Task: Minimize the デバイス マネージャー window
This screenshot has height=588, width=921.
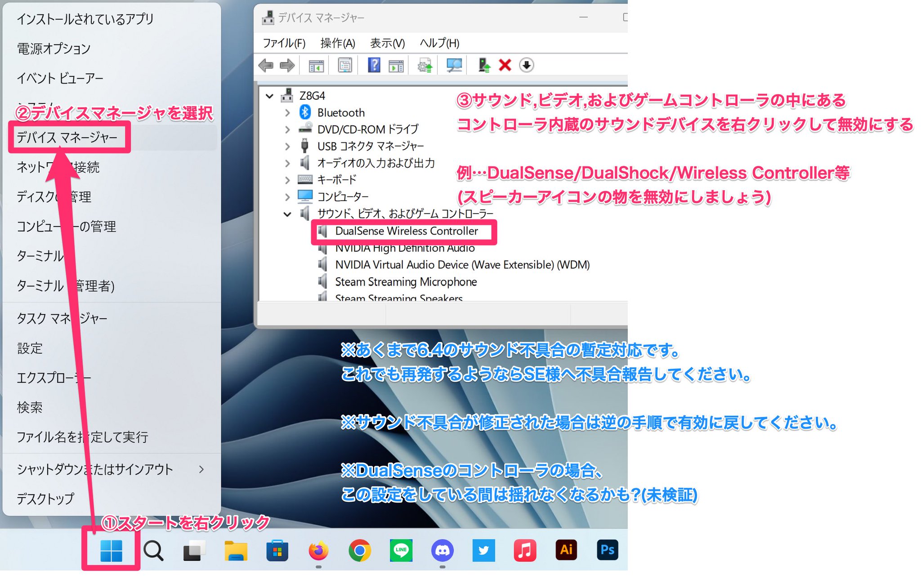Action: [584, 17]
